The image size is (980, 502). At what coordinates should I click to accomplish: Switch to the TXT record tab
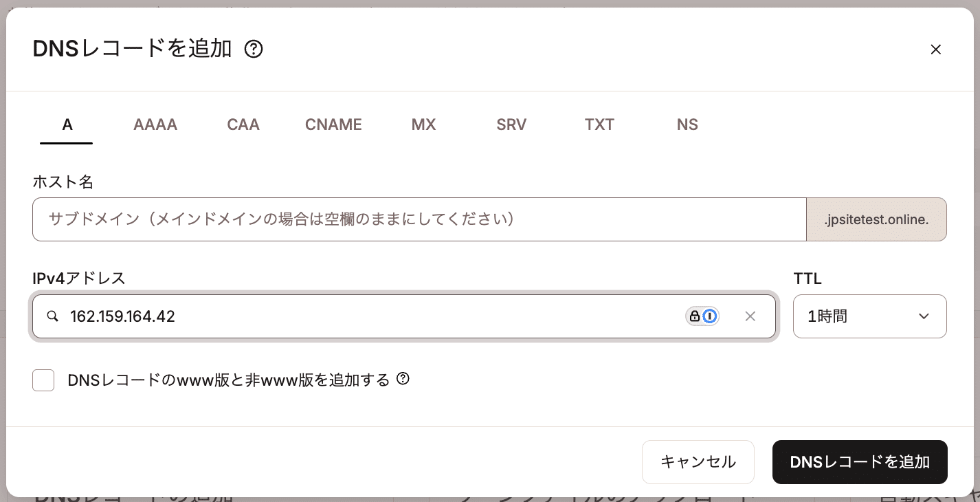coord(599,125)
